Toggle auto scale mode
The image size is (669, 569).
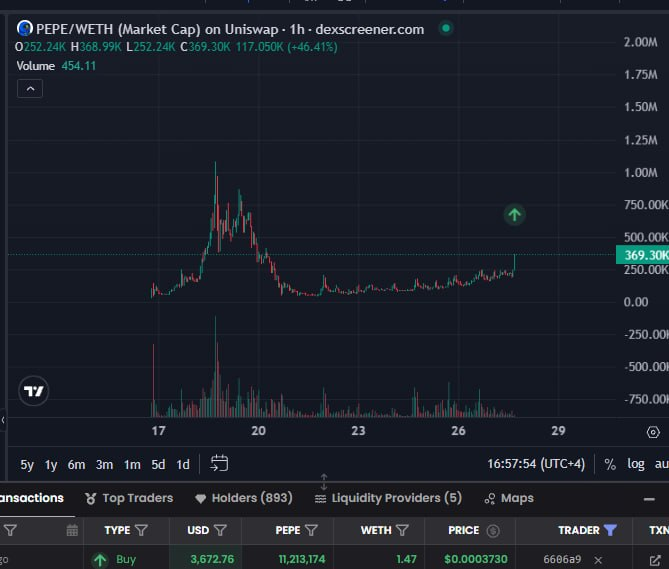tap(661, 464)
